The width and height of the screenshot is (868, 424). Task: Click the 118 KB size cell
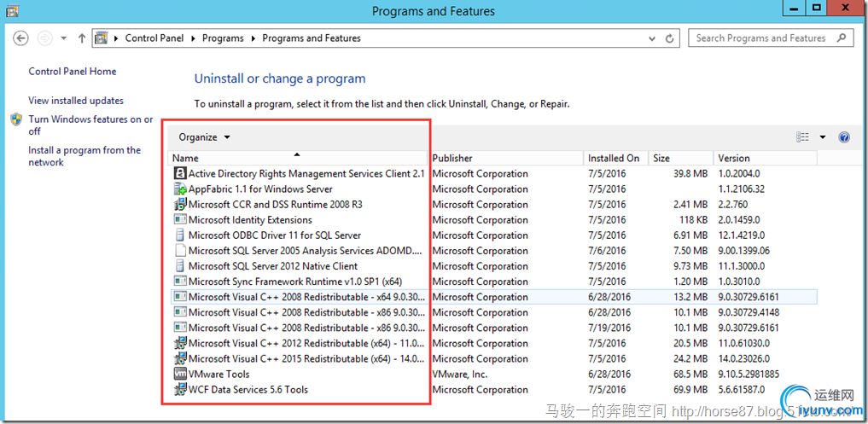tap(692, 220)
